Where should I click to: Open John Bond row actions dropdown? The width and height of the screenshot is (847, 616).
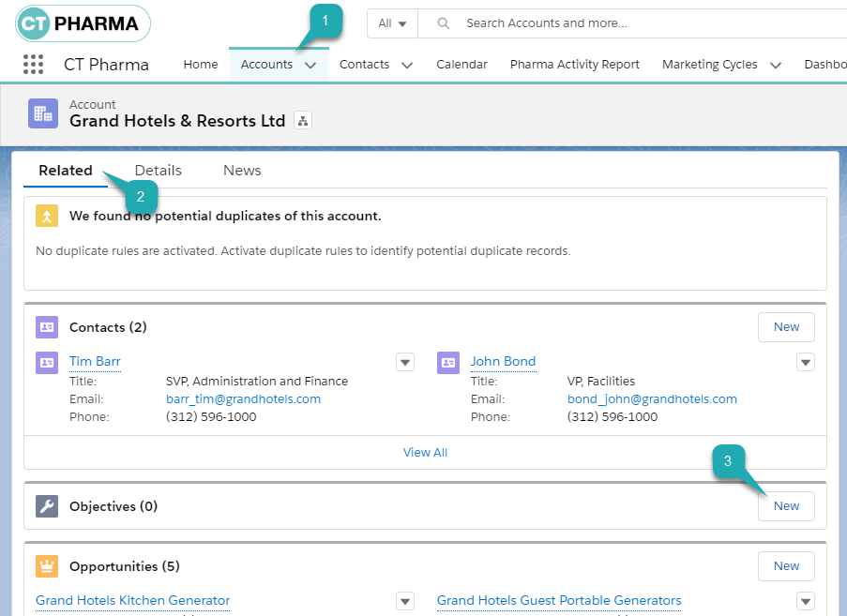pos(805,362)
